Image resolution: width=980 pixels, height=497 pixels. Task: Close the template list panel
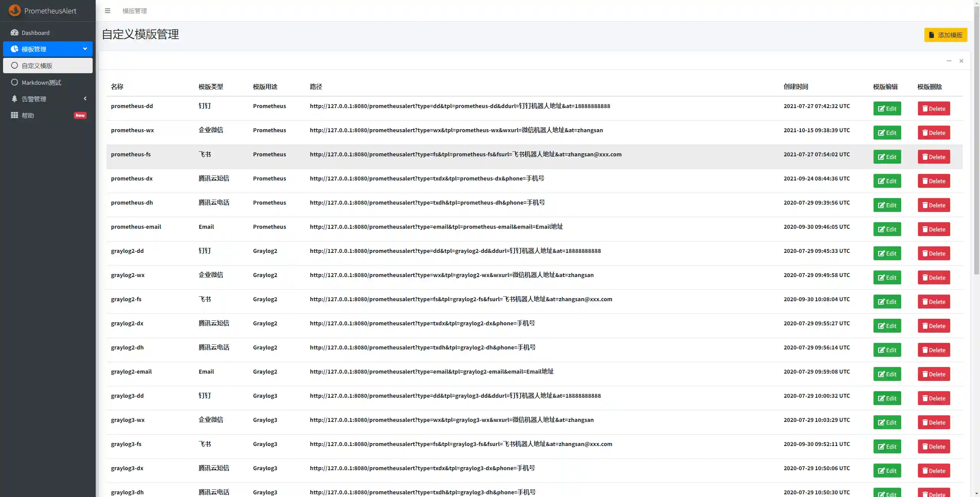[x=961, y=61]
